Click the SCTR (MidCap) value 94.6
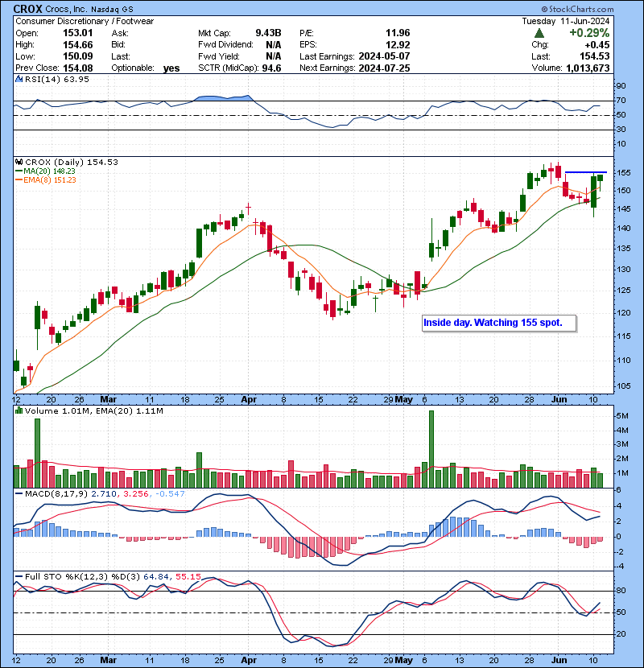 pos(271,68)
